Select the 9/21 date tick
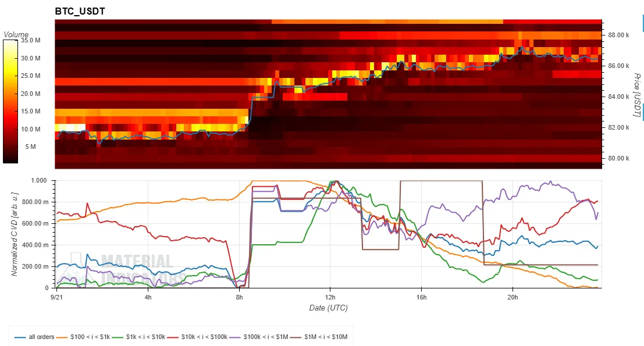This screenshot has height=346, width=644. point(56,297)
